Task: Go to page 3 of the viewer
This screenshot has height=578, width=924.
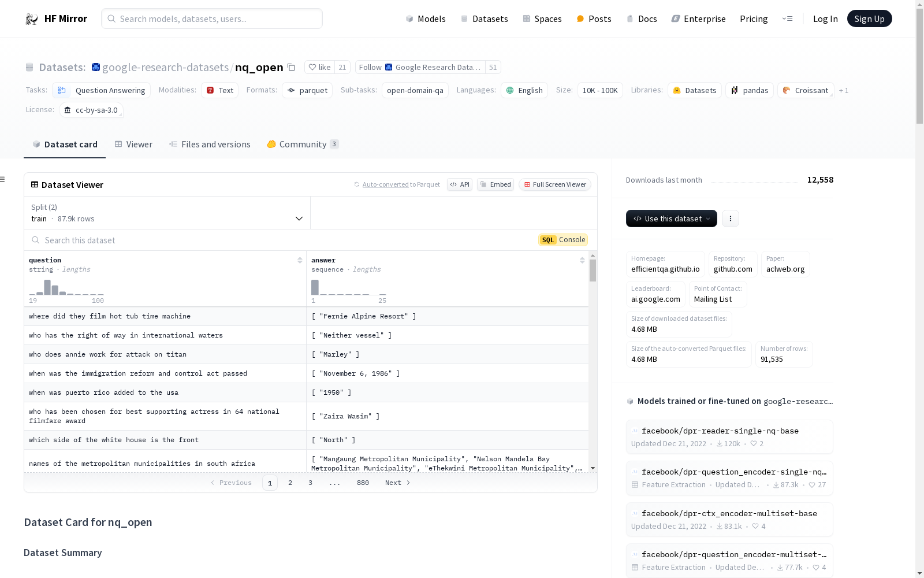Action: pos(310,483)
